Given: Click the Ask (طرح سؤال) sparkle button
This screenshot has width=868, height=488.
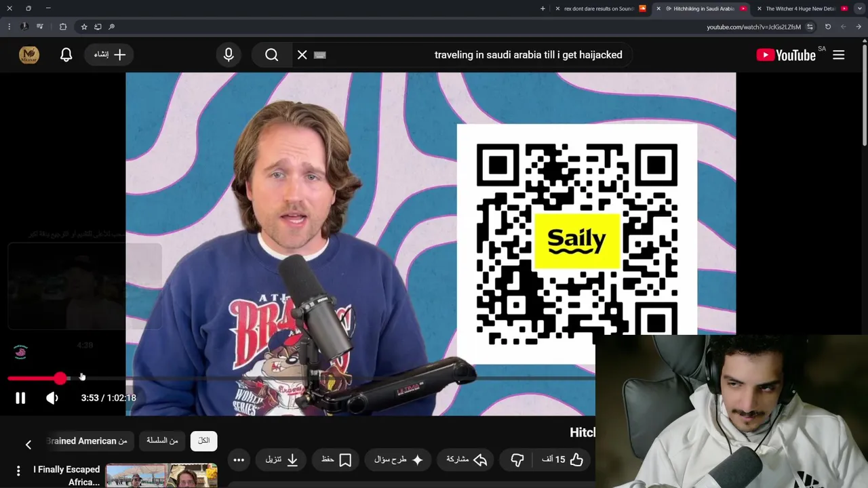Looking at the screenshot, I should click(399, 460).
